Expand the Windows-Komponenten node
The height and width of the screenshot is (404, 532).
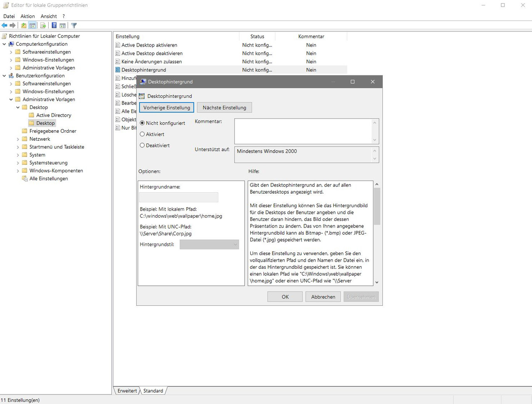coord(18,171)
